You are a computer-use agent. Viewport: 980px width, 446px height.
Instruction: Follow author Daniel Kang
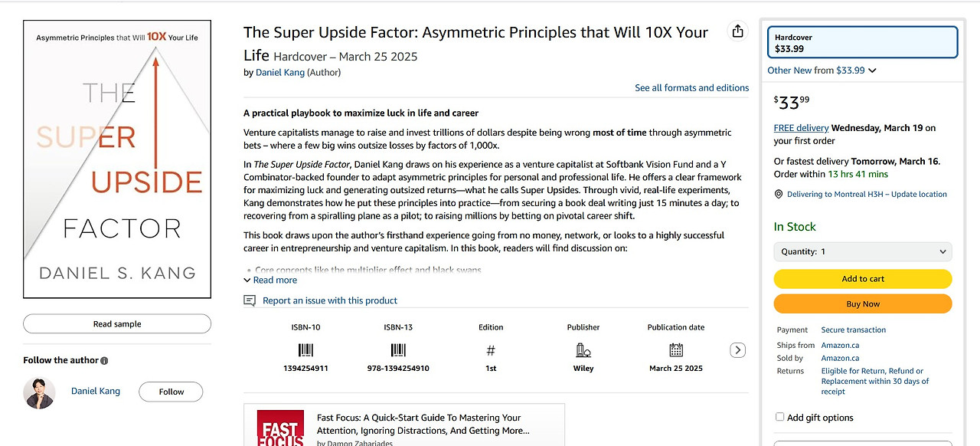click(x=171, y=392)
